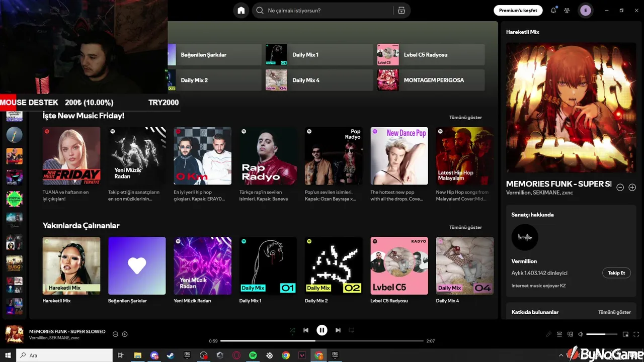Click the Windows taskbar search box 'Ara'
Screen dimensions: 644x362
click(64, 355)
